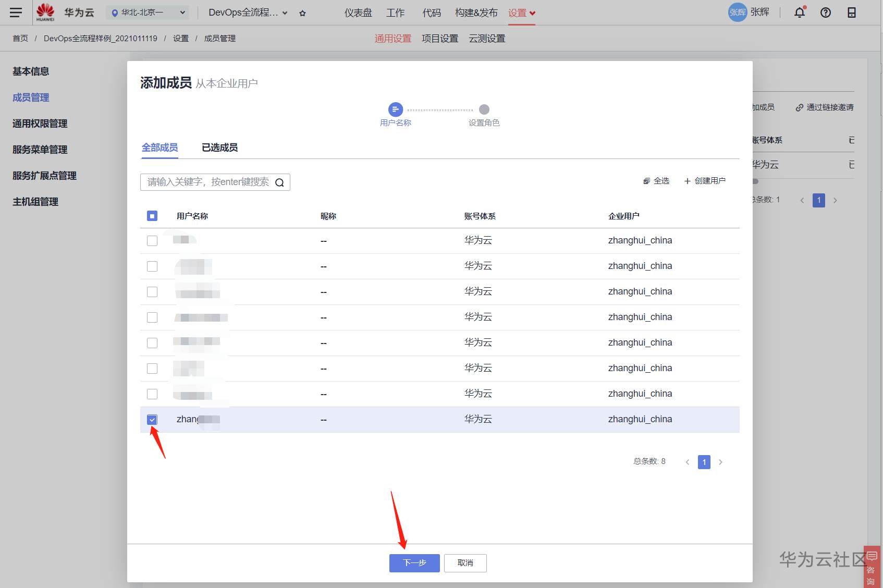Check the fourth user row checkbox
The width and height of the screenshot is (883, 588).
click(152, 317)
